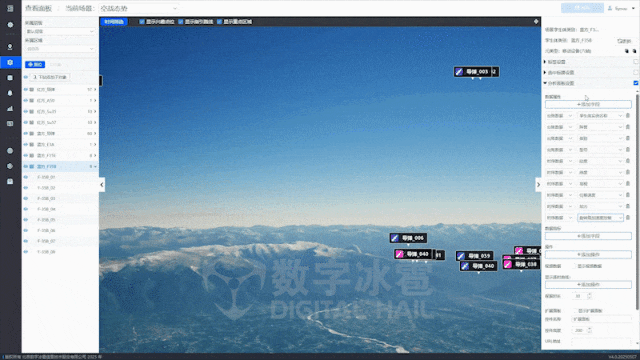Viewport: 640px width, 360px height.
Task: Click the layer icon beside 蓝方_E3A
Action: coord(32,144)
